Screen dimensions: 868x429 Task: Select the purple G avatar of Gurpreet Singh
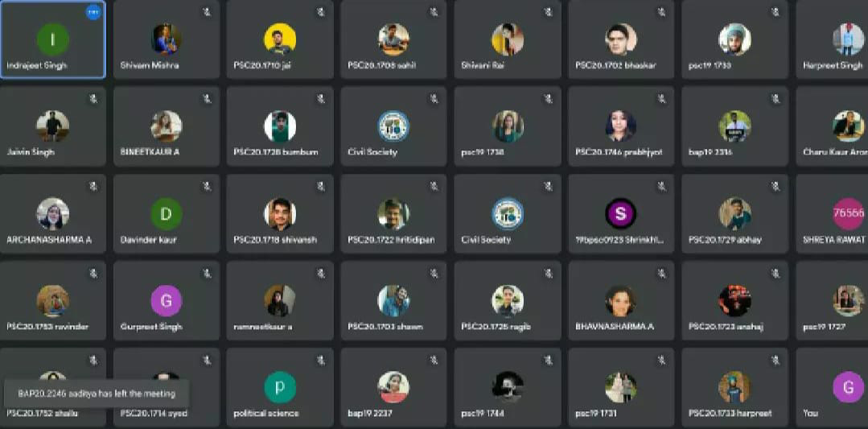(166, 300)
